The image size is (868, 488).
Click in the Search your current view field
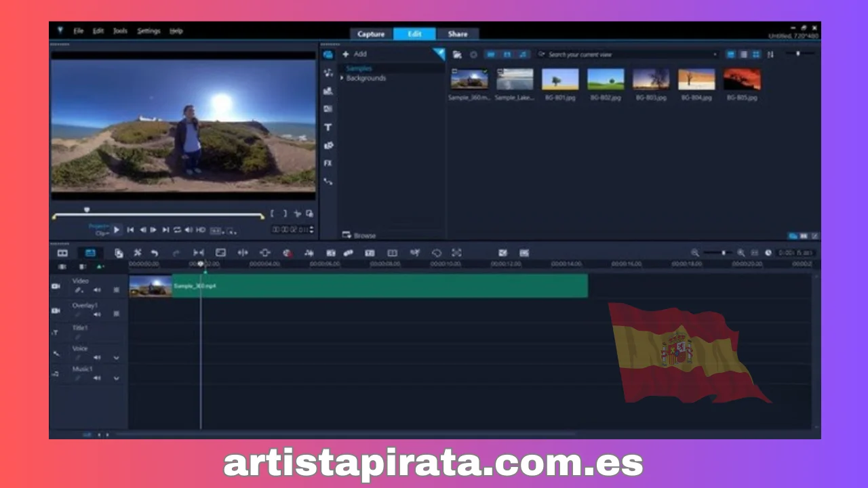coord(627,54)
